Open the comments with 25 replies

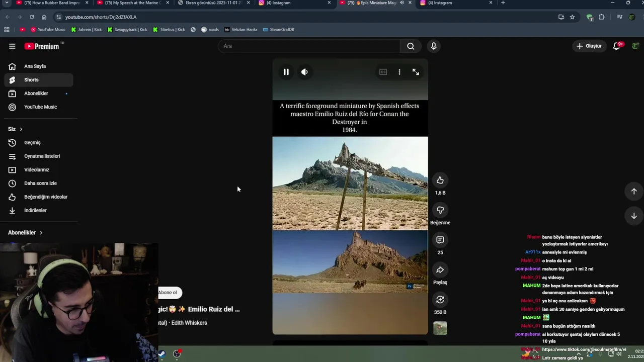440,240
